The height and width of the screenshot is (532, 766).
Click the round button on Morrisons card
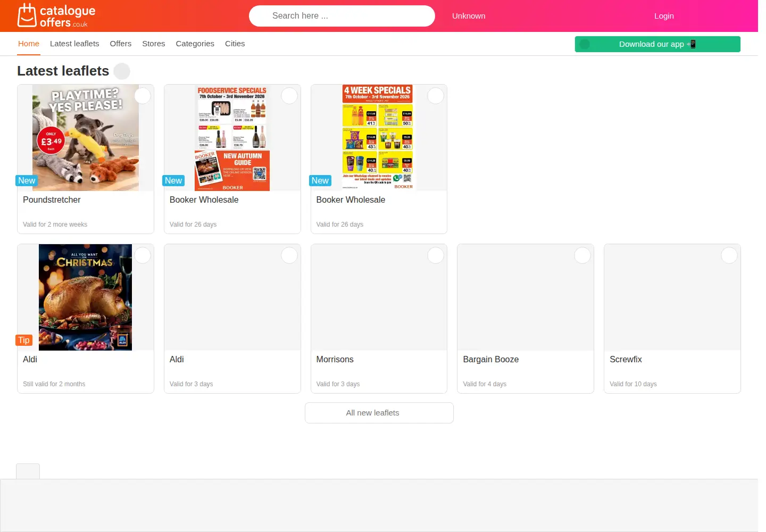(x=436, y=255)
